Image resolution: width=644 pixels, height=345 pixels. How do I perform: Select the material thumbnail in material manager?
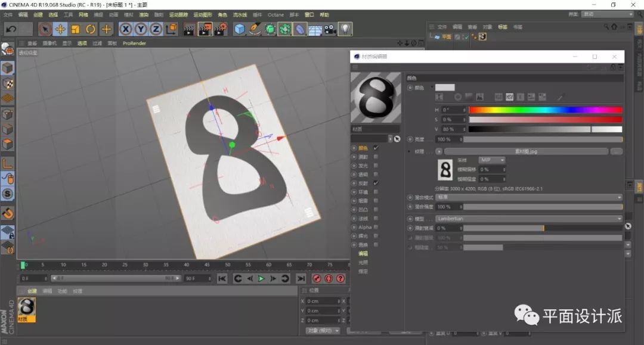pyautogui.click(x=26, y=307)
